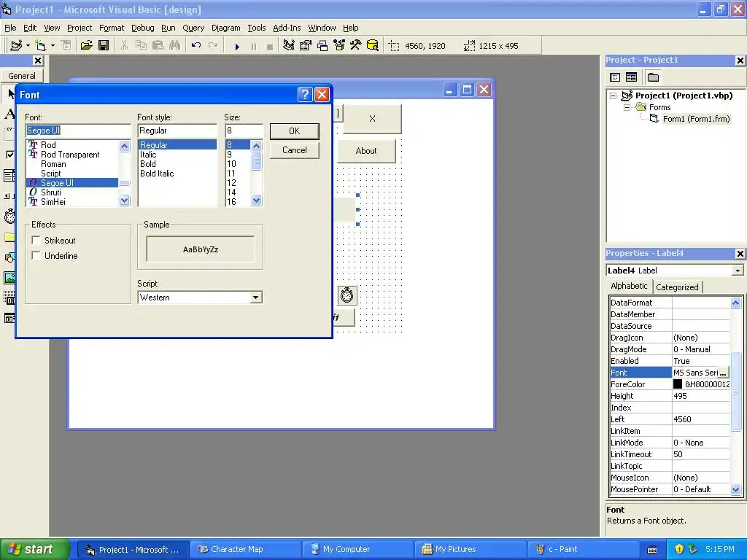Click the ForeColor black color swatch
747x560 pixels.
pos(678,384)
